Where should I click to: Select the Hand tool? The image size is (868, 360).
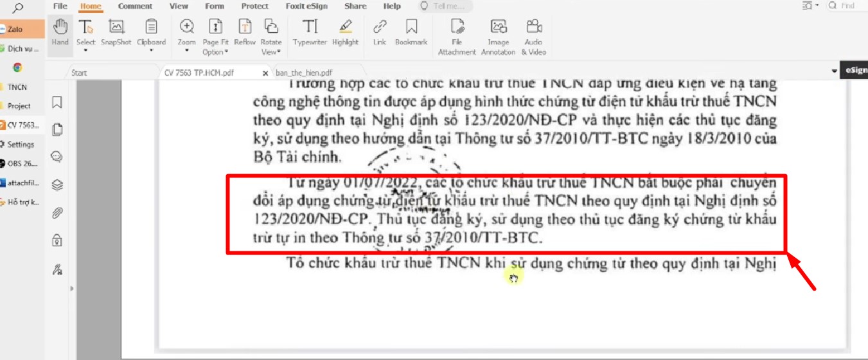pos(60,32)
